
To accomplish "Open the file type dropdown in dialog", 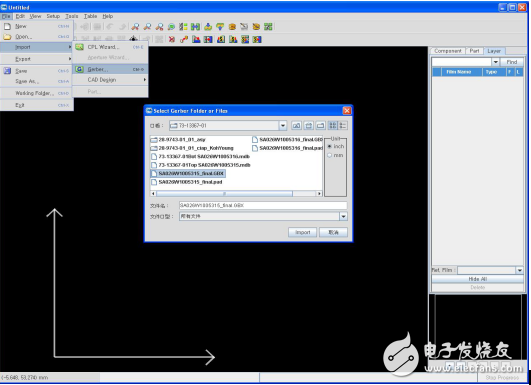I will click(343, 216).
